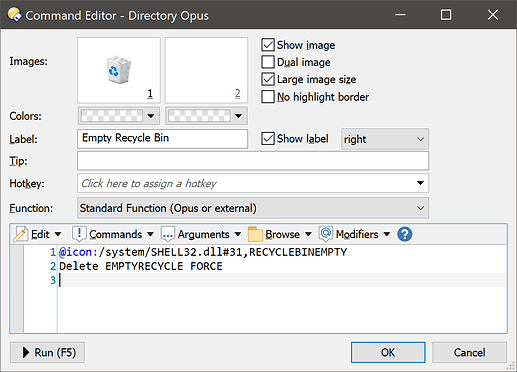Click the Cancel button

(469, 352)
